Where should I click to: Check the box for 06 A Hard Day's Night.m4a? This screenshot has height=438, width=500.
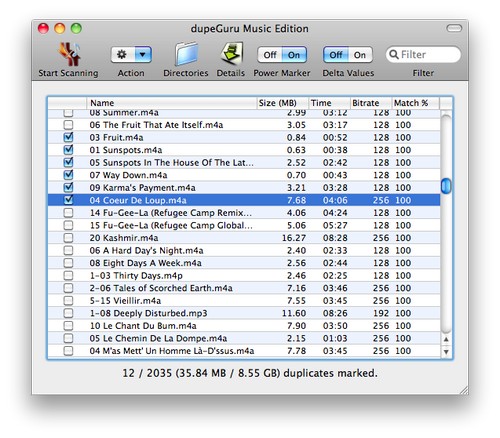(x=68, y=250)
